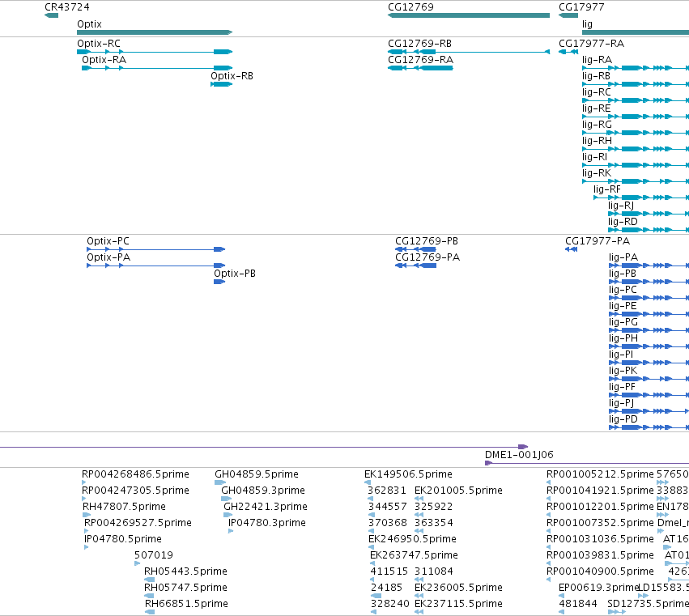The width and height of the screenshot is (689, 616).
Task: Click the RH47807.5prime EST label
Action: 125,507
